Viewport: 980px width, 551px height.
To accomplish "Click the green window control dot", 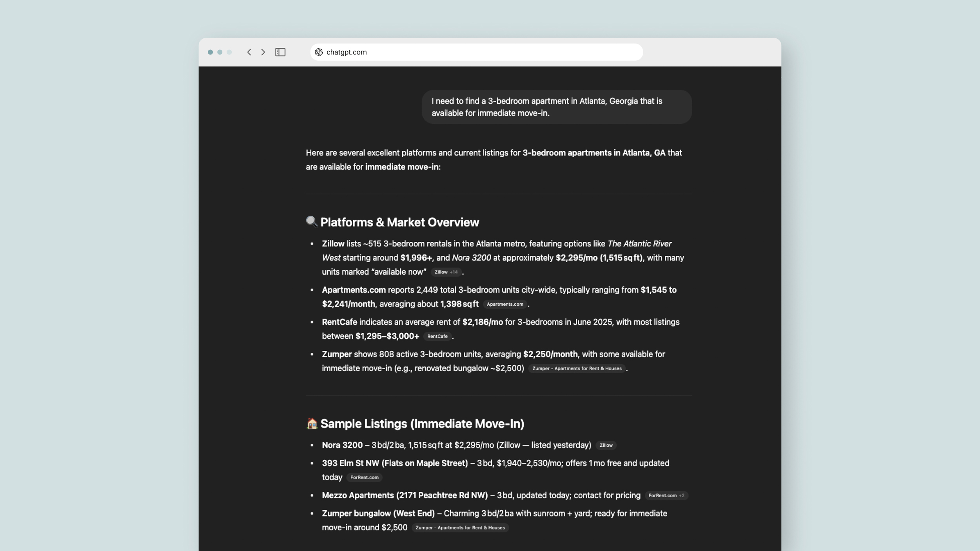I will pyautogui.click(x=229, y=52).
